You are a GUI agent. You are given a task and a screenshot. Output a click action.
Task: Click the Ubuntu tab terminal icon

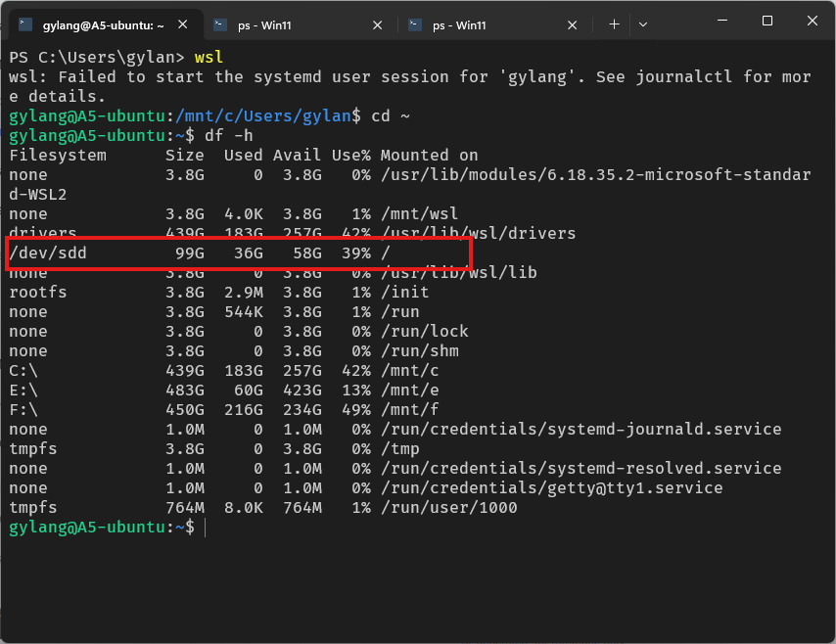point(25,24)
